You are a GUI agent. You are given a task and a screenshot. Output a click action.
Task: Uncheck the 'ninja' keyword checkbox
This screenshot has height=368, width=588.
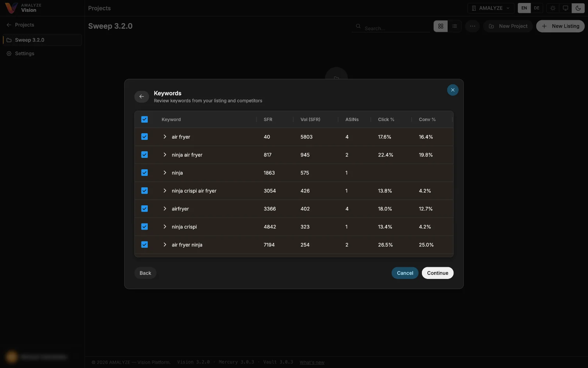pyautogui.click(x=144, y=173)
